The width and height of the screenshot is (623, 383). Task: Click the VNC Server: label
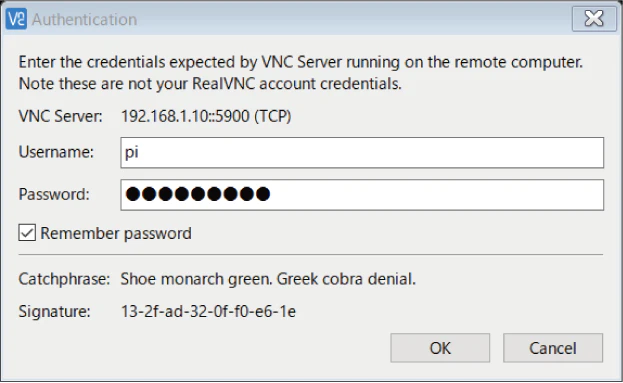60,116
